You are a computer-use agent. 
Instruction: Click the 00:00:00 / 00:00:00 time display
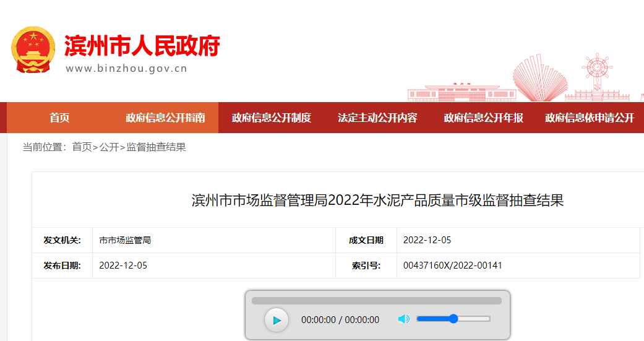340,319
